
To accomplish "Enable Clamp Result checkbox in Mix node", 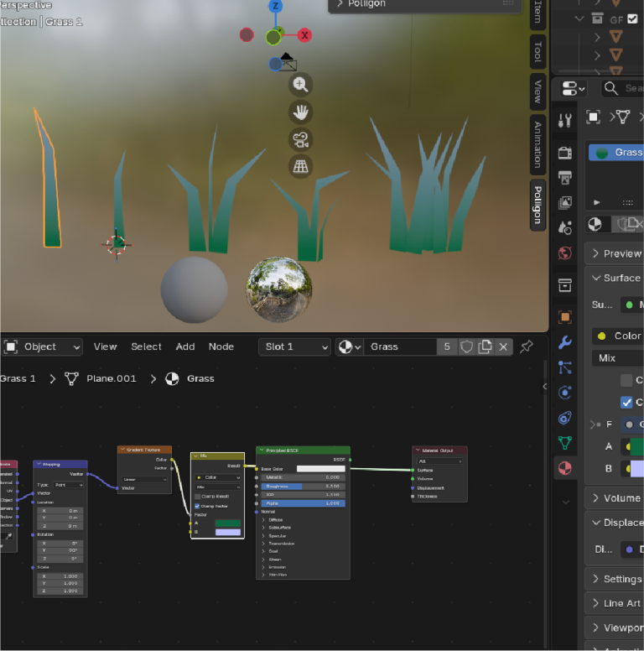I will click(198, 496).
